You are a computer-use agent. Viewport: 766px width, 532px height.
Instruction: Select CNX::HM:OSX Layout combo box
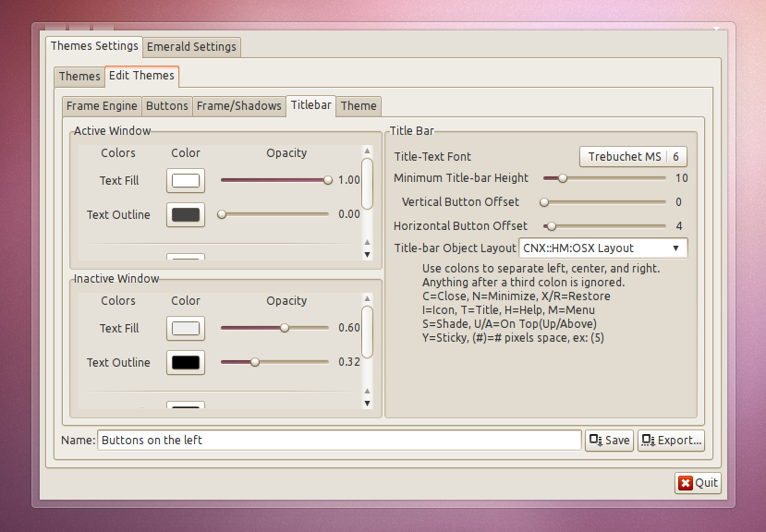coord(601,248)
